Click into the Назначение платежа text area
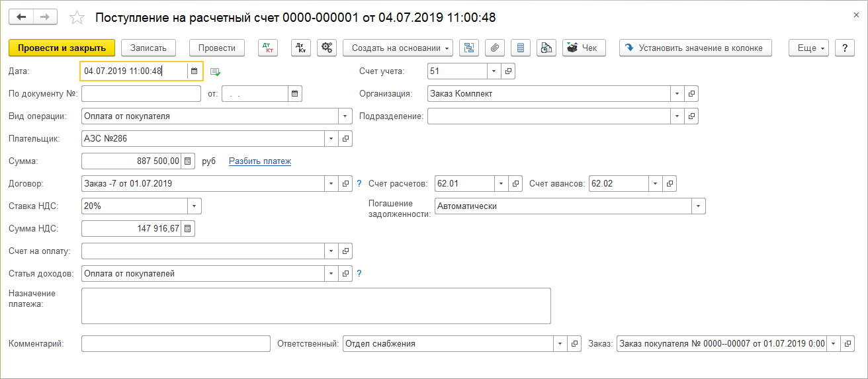 pos(316,306)
